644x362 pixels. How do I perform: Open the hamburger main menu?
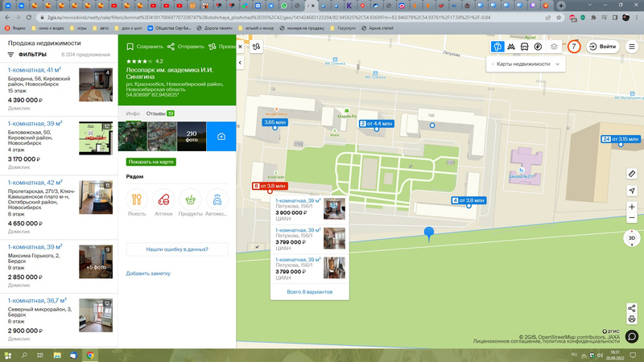click(x=632, y=47)
